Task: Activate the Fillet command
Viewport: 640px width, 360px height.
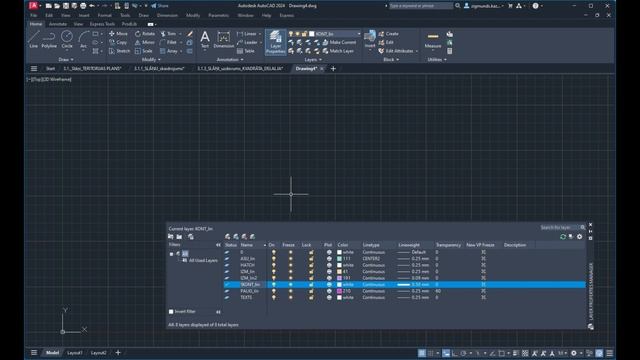Action: coord(168,42)
